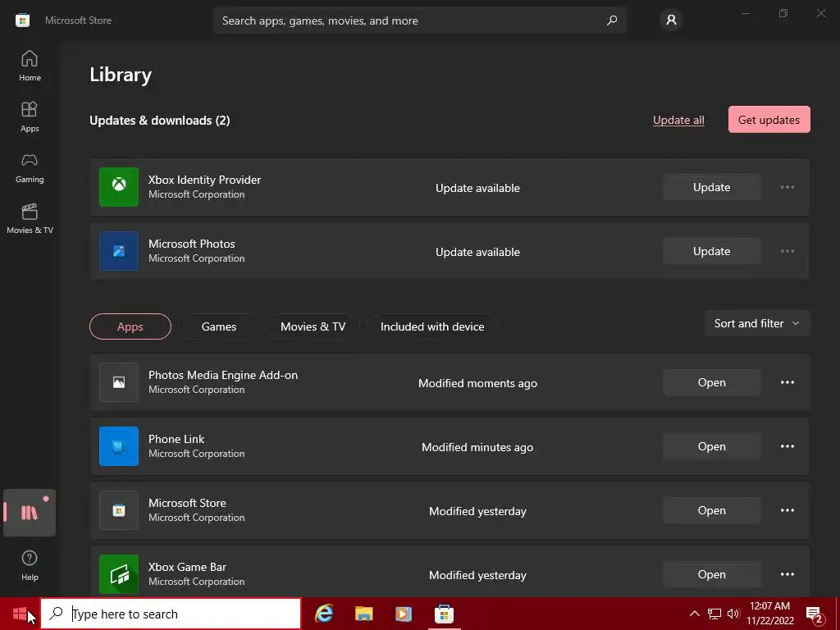This screenshot has height=630, width=840.
Task: Click the Microsoft Store app list icon
Action: (x=119, y=510)
